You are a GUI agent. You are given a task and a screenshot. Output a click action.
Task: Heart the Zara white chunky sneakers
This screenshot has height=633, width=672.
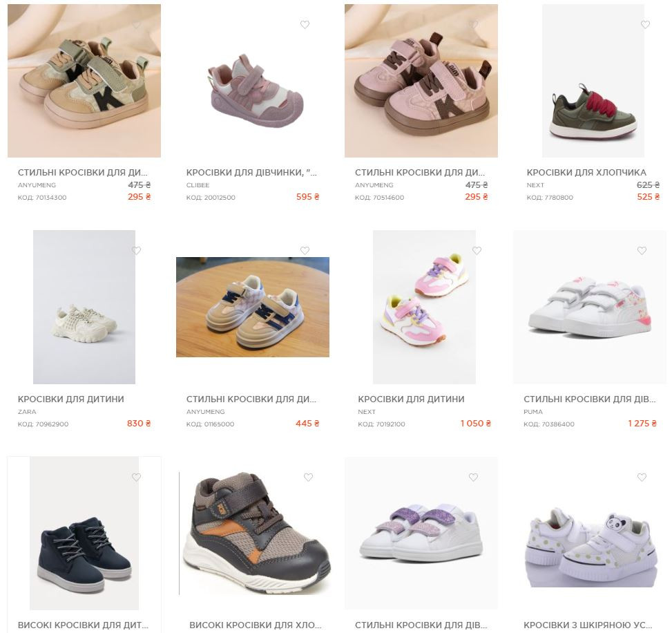click(x=136, y=250)
